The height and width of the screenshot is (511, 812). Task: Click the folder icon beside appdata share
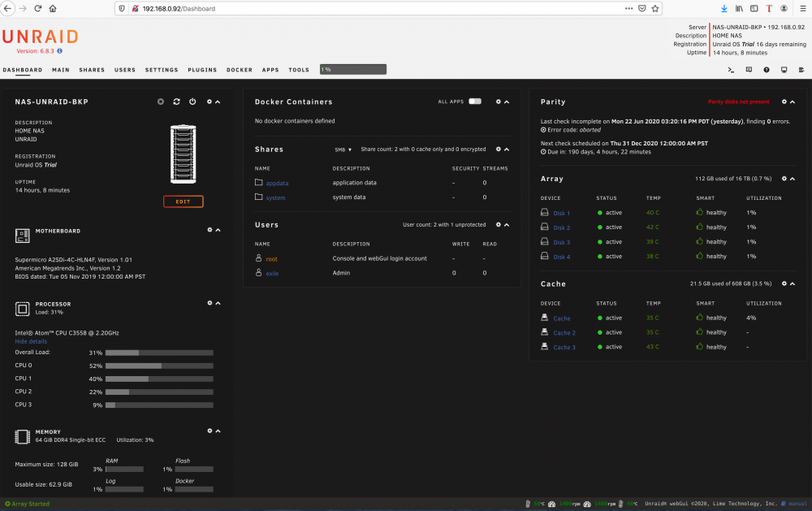tap(258, 183)
